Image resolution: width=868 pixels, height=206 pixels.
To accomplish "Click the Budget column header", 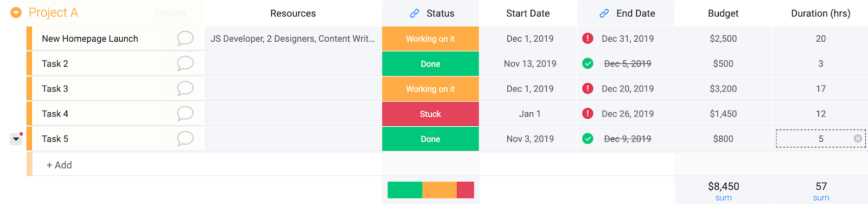I will click(x=723, y=14).
